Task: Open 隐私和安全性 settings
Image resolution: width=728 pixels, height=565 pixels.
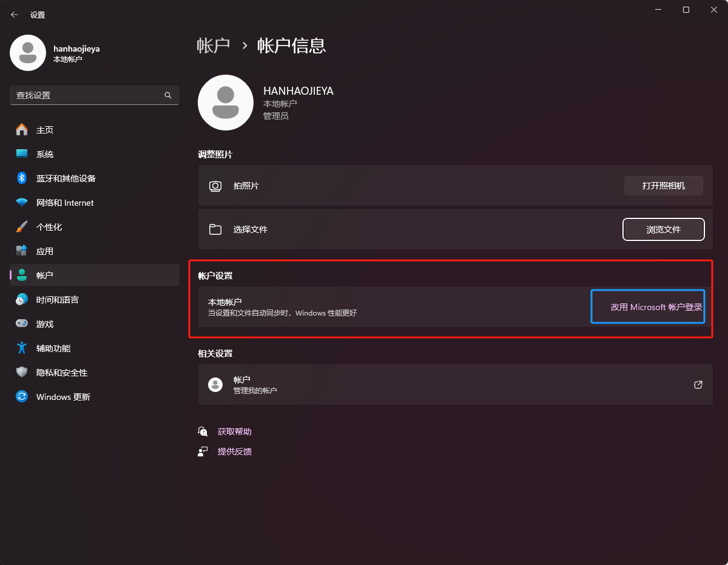Action: (95, 373)
